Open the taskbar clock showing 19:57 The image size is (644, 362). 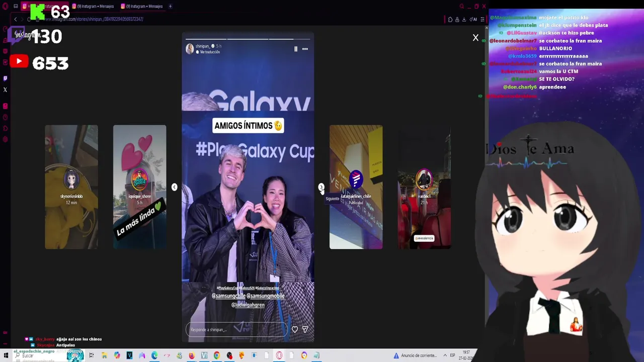(x=466, y=355)
